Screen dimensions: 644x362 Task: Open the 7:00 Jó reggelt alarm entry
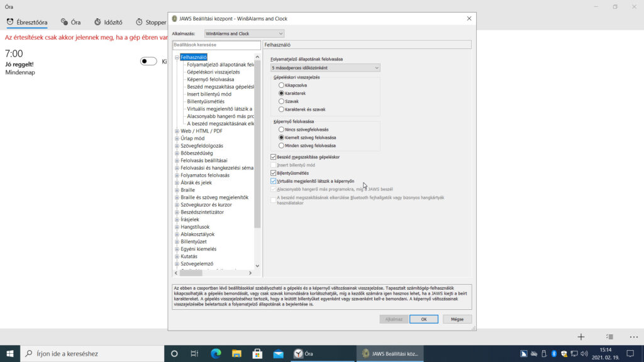(84, 62)
